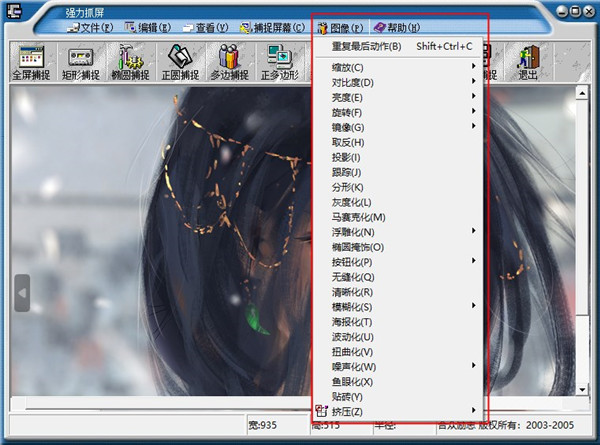Close the 图像(P) menu
This screenshot has width=600, height=445.
point(340,28)
